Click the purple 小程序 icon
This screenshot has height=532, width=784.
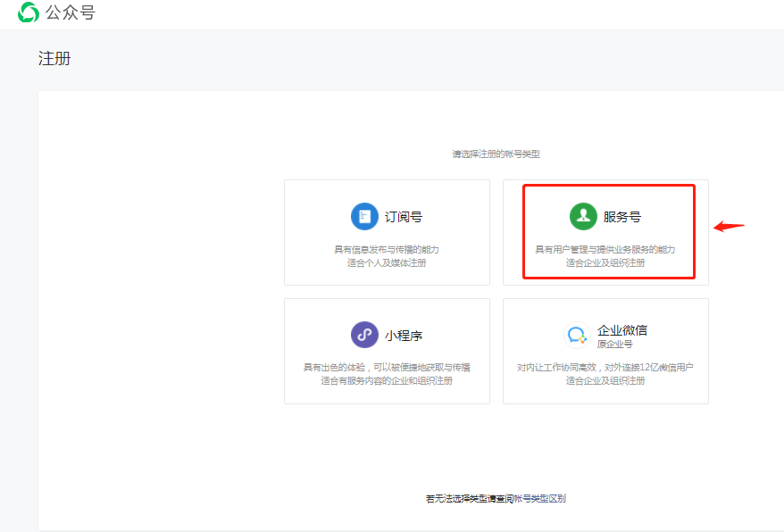(364, 335)
